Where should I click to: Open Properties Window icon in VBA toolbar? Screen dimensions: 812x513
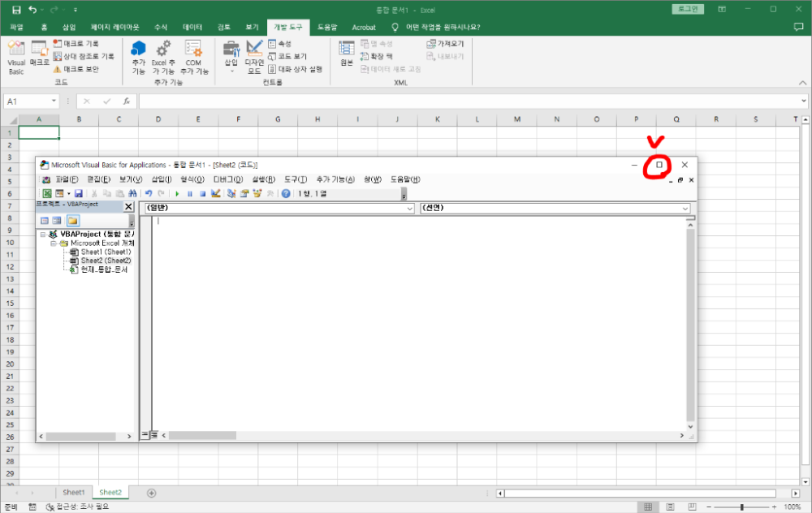(x=244, y=193)
